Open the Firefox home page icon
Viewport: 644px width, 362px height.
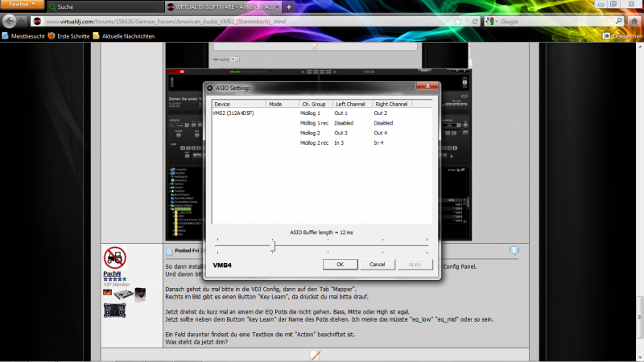634,22
